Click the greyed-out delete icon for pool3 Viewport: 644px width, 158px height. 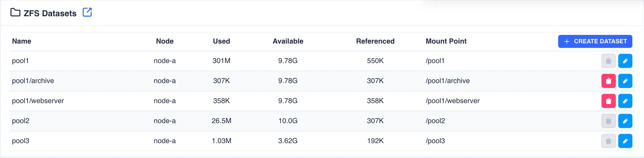point(609,141)
